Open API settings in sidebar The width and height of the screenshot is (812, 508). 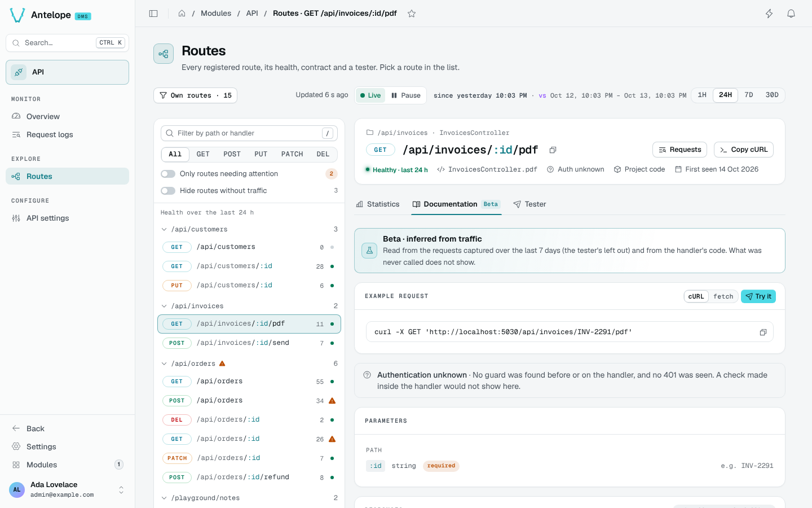pos(68,218)
